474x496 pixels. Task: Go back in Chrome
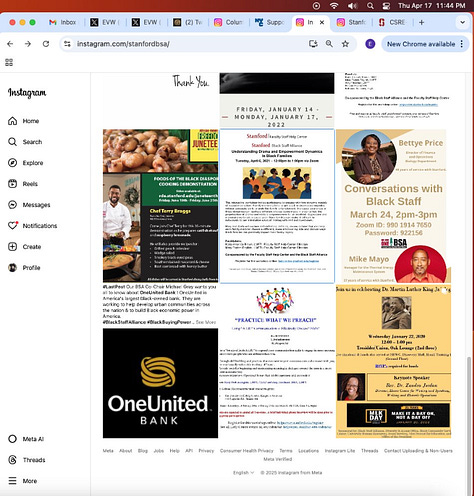tap(10, 44)
